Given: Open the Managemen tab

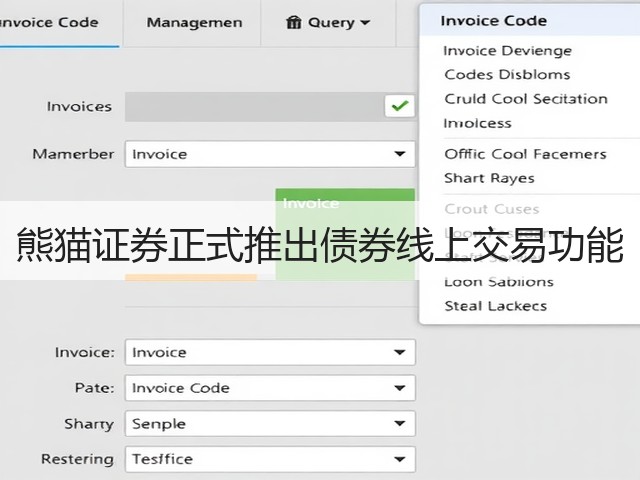Looking at the screenshot, I should pyautogui.click(x=194, y=22).
